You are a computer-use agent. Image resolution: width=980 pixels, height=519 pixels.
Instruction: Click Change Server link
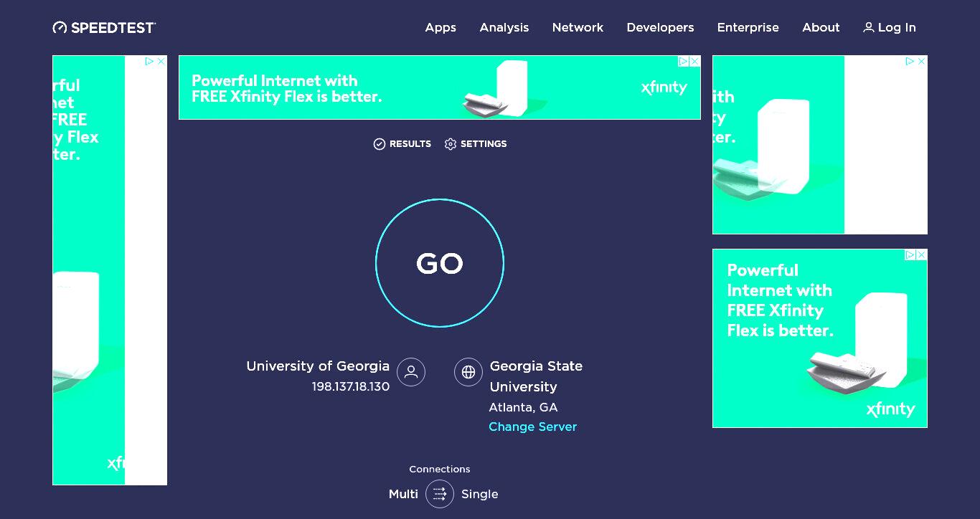tap(532, 427)
